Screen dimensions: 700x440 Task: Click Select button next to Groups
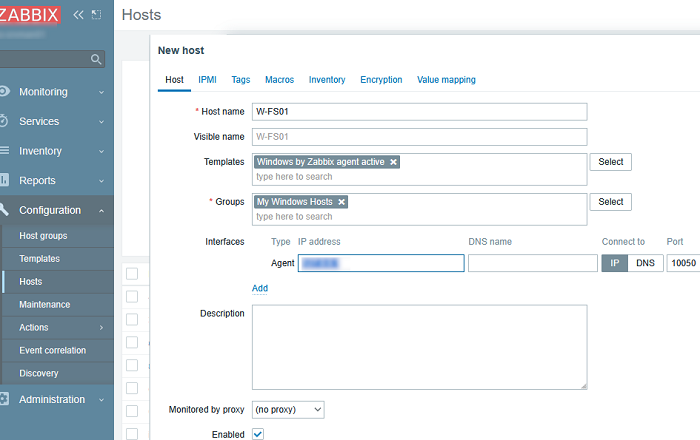coord(610,202)
